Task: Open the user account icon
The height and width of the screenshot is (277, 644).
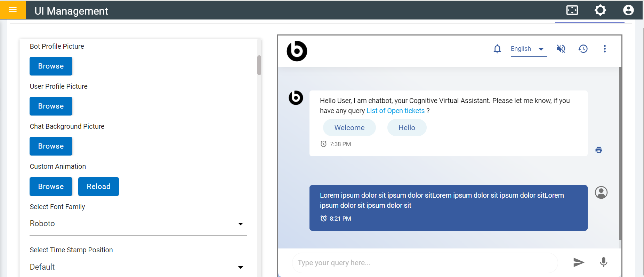Action: point(628,10)
